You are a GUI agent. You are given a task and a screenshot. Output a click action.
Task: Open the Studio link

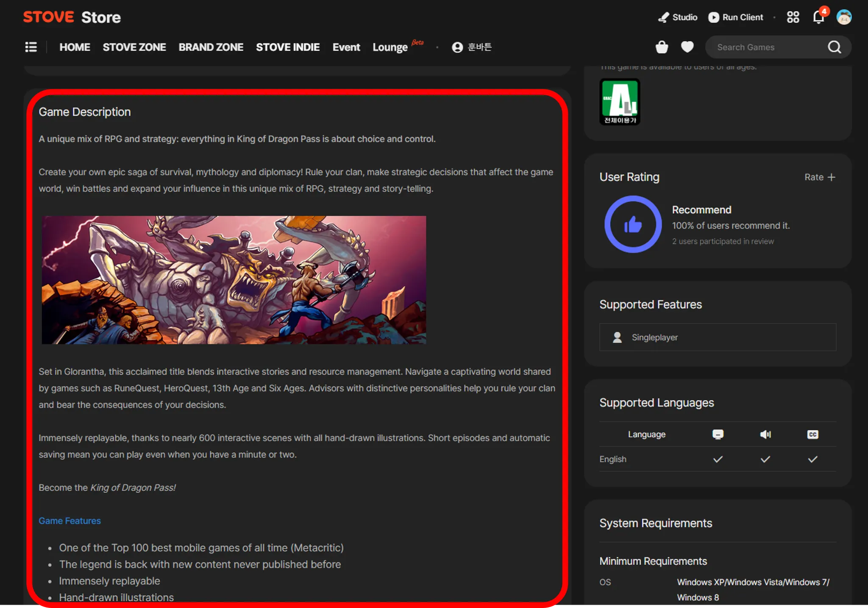pyautogui.click(x=678, y=17)
